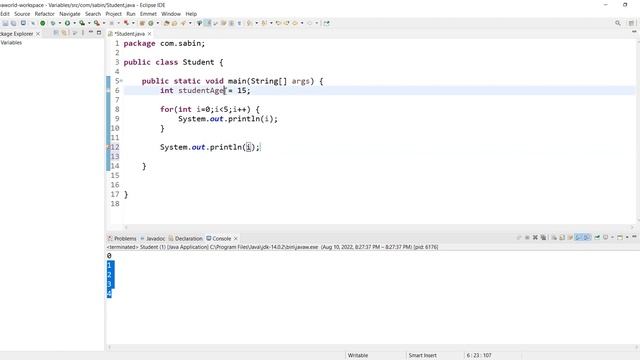Open the New Java Class icon
640x360 pixels.
[151, 23]
